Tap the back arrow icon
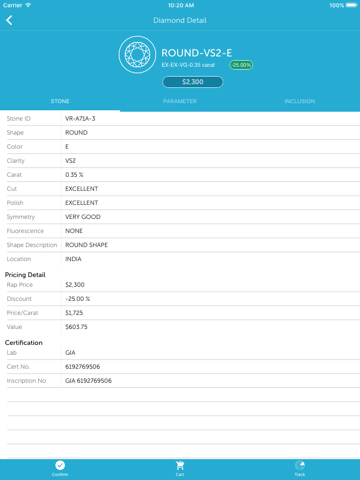 pyautogui.click(x=9, y=20)
